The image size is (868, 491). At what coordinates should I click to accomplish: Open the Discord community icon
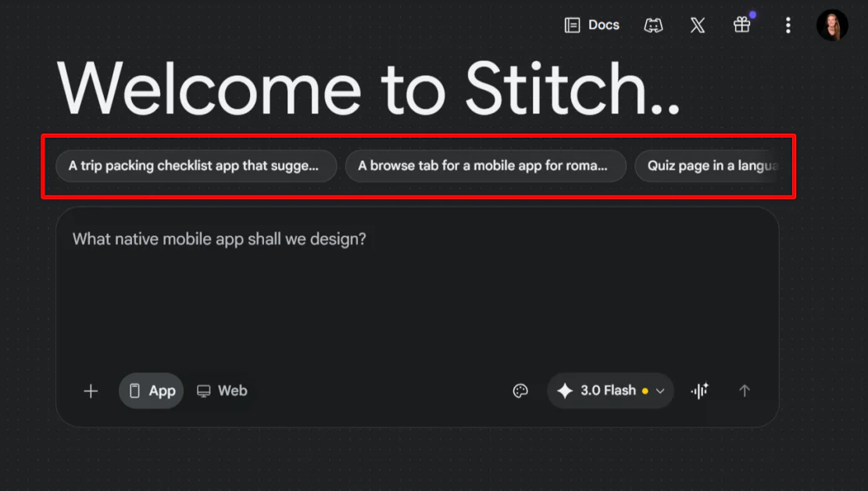point(654,24)
